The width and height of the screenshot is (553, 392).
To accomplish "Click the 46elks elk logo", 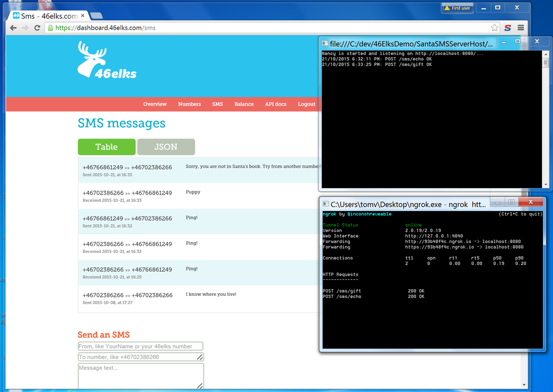I will pyautogui.click(x=107, y=59).
